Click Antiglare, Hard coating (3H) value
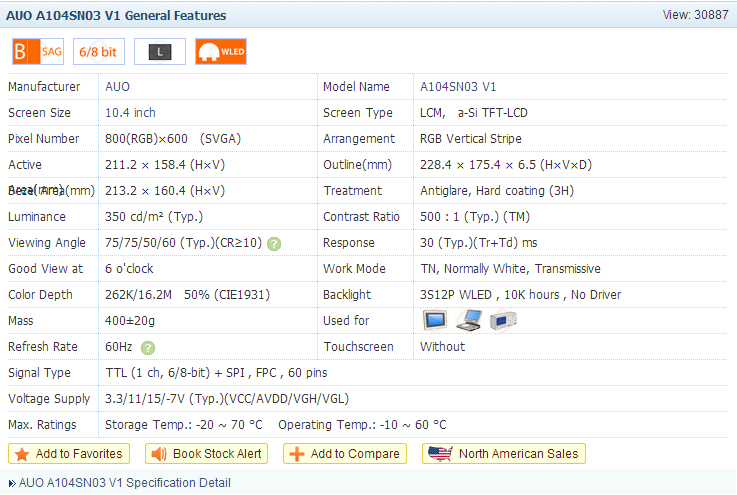 click(497, 191)
